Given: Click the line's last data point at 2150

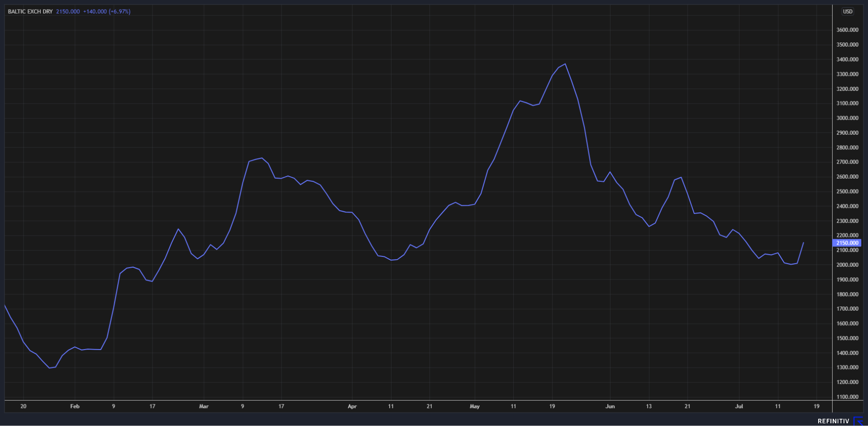Looking at the screenshot, I should [803, 243].
